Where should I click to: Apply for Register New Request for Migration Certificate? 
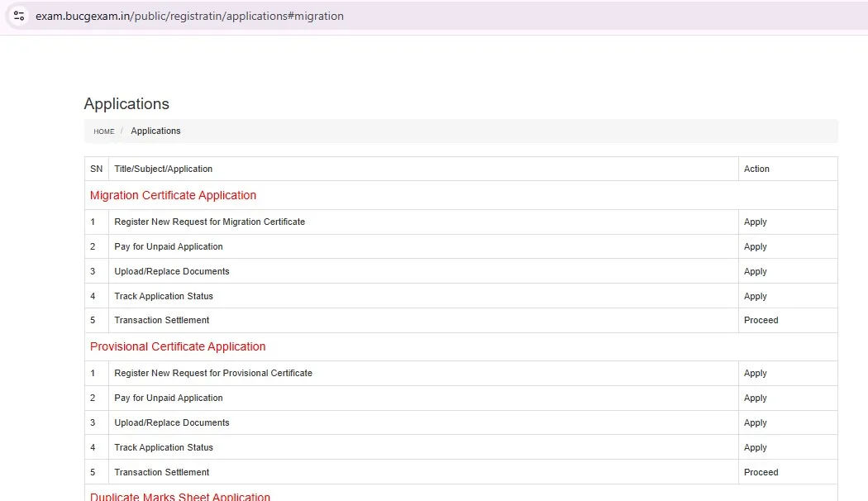(x=755, y=222)
